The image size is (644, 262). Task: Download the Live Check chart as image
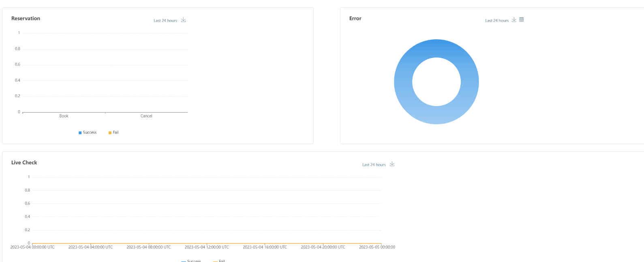point(392,164)
